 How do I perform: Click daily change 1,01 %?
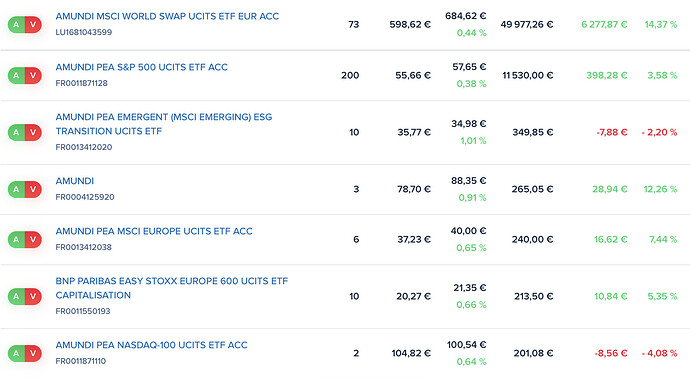click(x=473, y=141)
